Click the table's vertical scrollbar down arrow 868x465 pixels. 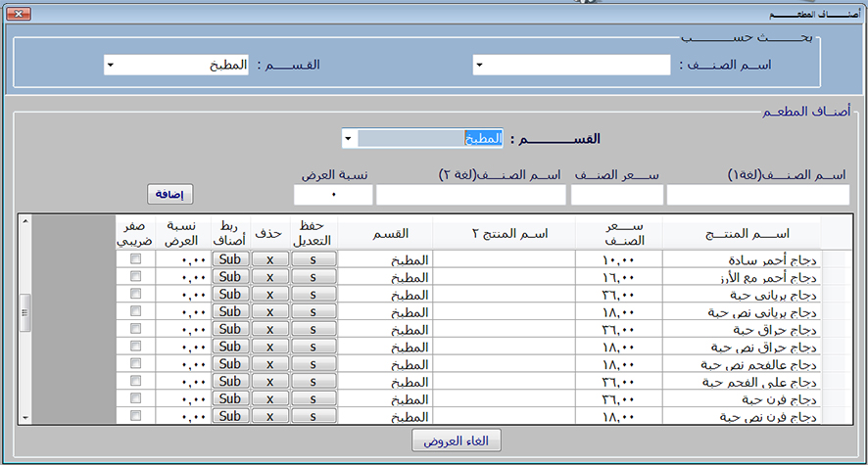(x=24, y=418)
